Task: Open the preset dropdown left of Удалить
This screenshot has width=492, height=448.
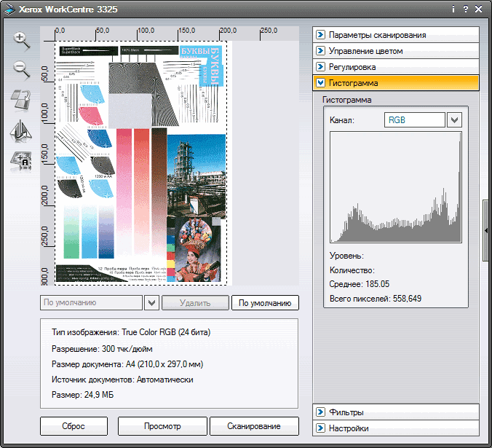Action: pos(152,303)
